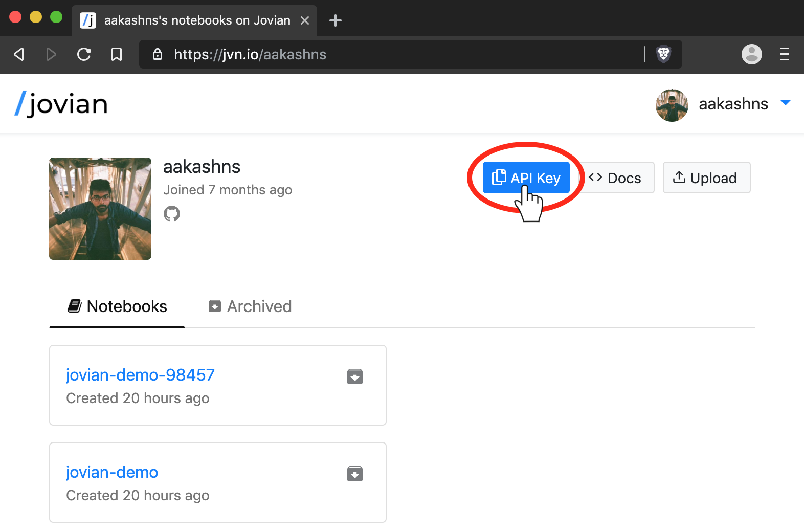
Task: Click the 'Joined 7 months ago' text
Action: click(228, 190)
